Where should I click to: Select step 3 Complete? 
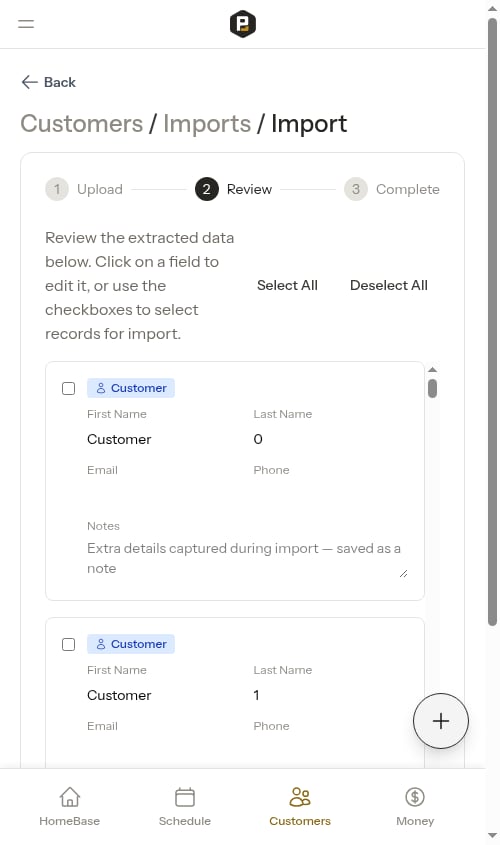[392, 189]
